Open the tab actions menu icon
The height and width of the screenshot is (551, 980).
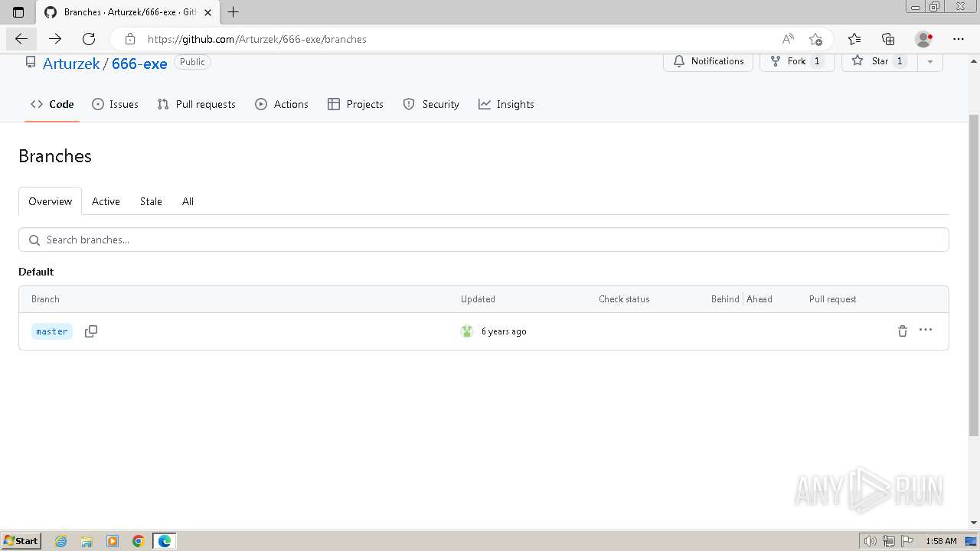[18, 12]
